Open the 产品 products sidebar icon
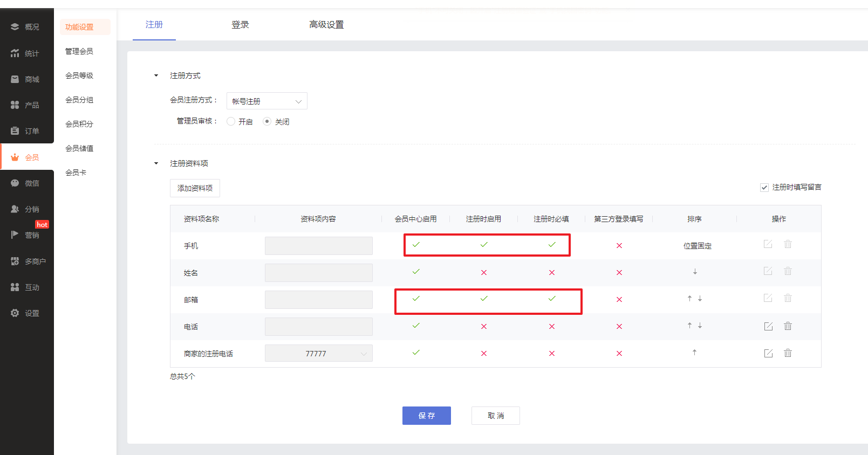Viewport: 868px width, 455px height. point(15,105)
